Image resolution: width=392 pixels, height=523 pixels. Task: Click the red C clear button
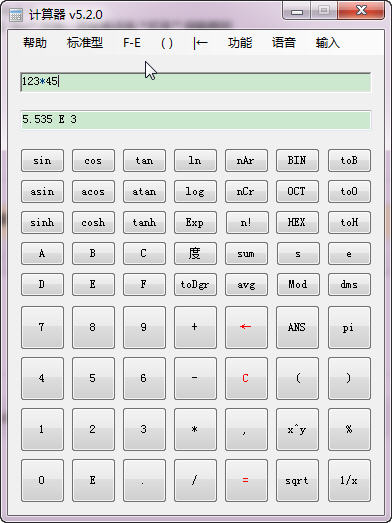pos(247,379)
